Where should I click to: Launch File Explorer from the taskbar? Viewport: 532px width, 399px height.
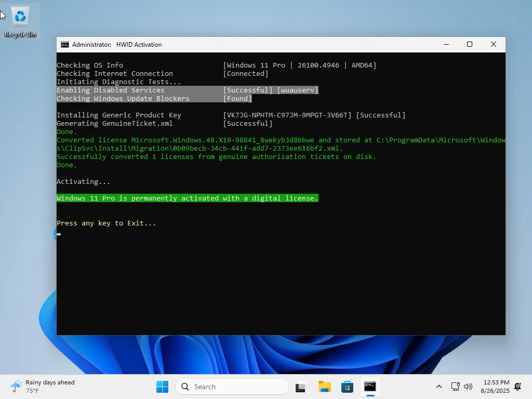(324, 387)
